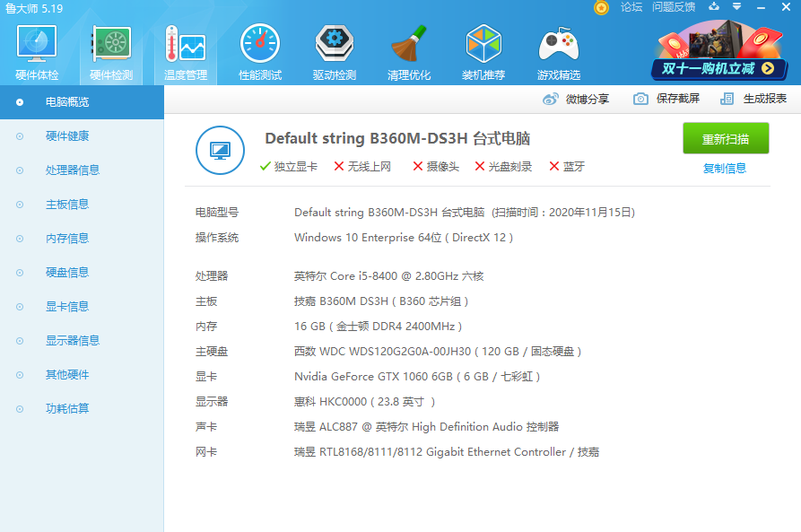801x532 pixels.
Task: Click the header title Default string B360M-DS3H 台式电脑
Action: click(397, 138)
